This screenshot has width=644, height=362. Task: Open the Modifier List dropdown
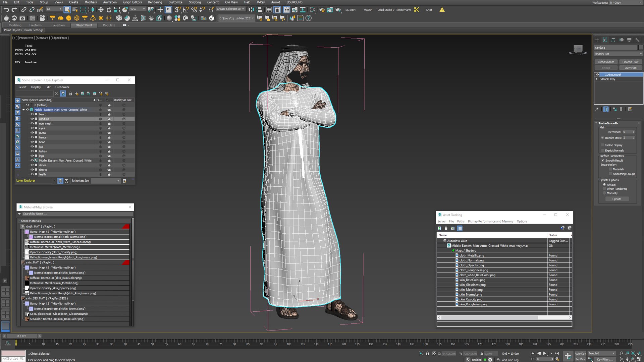pyautogui.click(x=618, y=54)
